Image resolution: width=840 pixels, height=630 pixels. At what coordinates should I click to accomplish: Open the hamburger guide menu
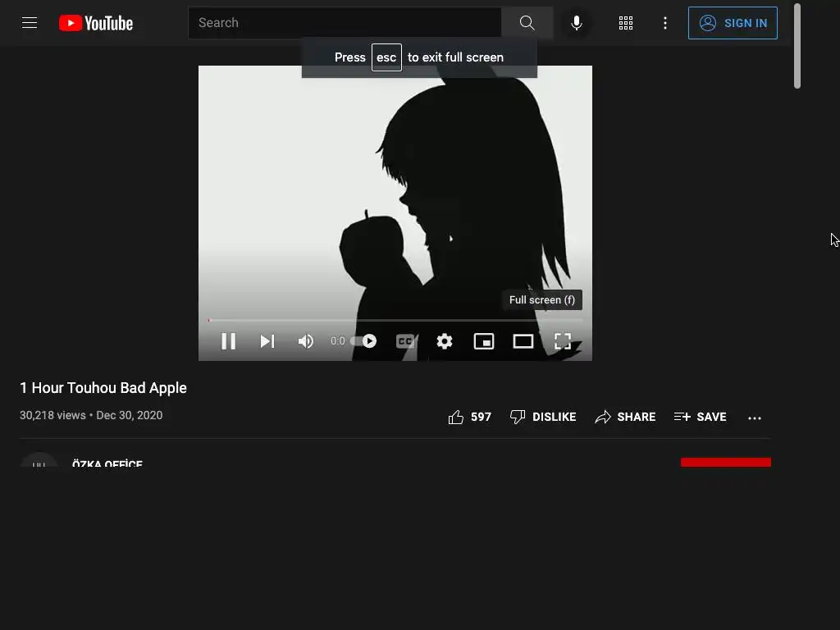tap(30, 22)
